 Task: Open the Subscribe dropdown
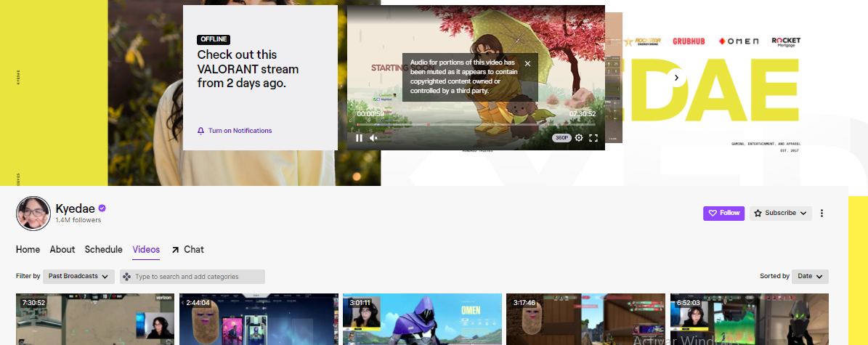(x=781, y=214)
